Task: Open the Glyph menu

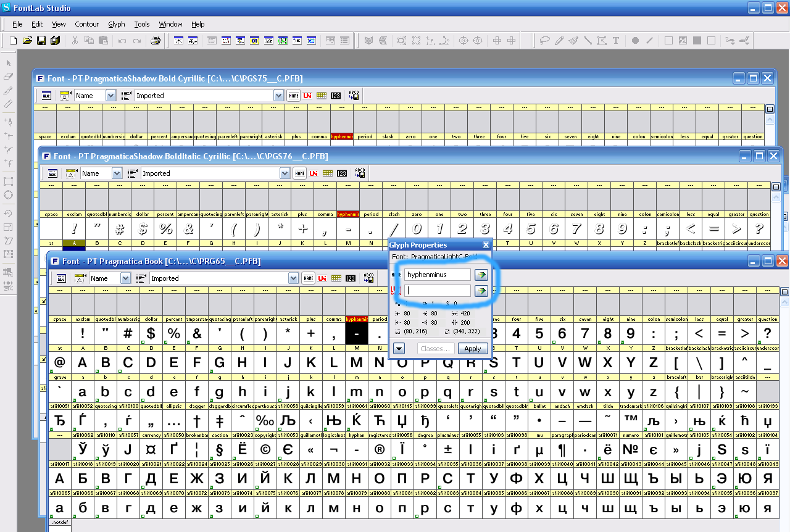Action: [117, 24]
